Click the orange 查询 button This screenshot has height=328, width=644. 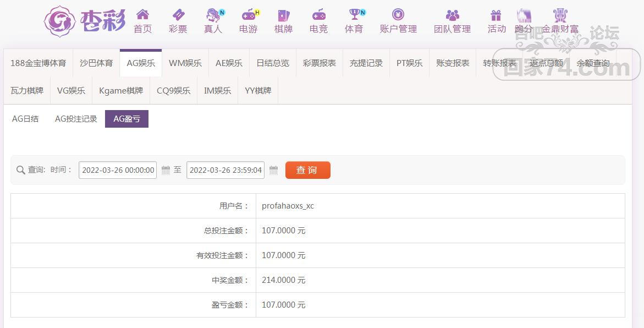coord(307,170)
